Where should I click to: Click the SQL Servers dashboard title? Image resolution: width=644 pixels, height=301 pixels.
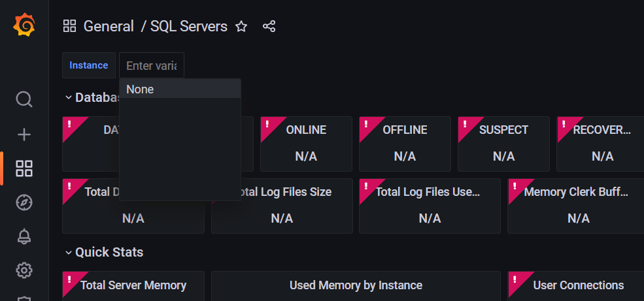point(189,27)
